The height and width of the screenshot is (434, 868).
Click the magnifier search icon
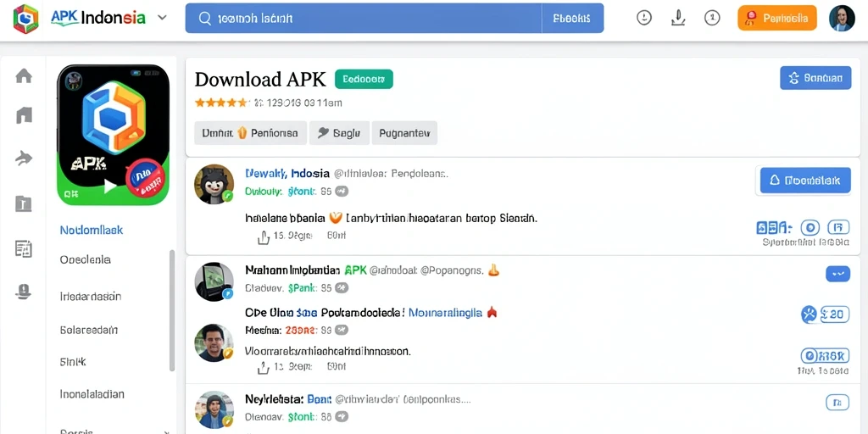(x=204, y=19)
